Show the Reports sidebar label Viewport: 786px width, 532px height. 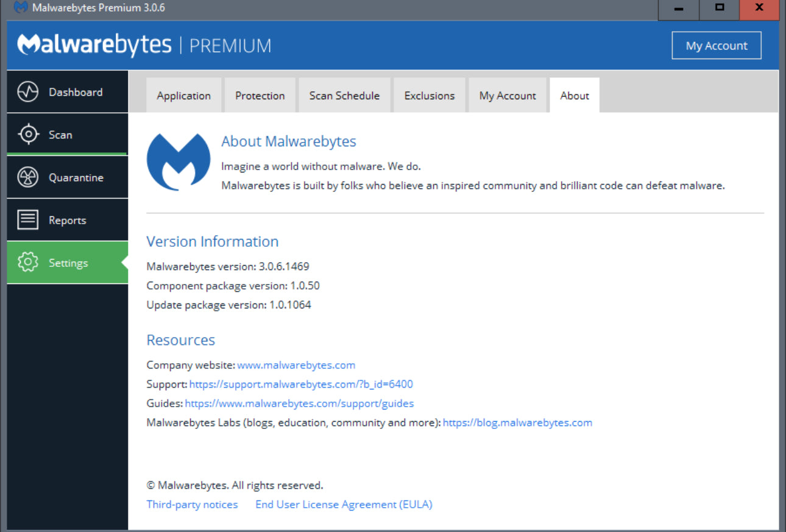(67, 221)
